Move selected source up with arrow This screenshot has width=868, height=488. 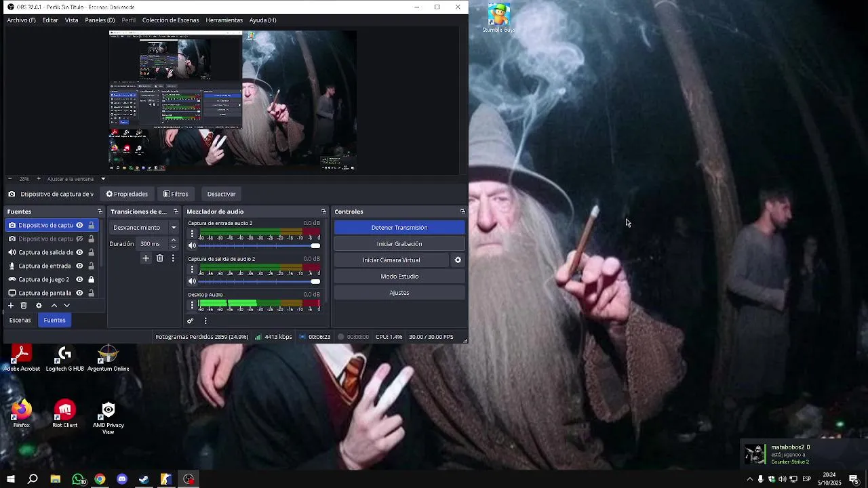54,306
